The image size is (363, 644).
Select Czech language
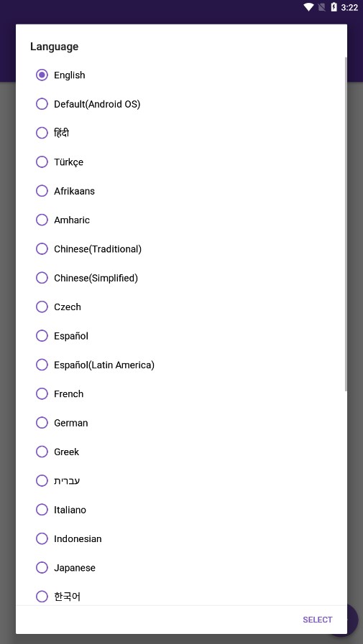[x=181, y=307]
